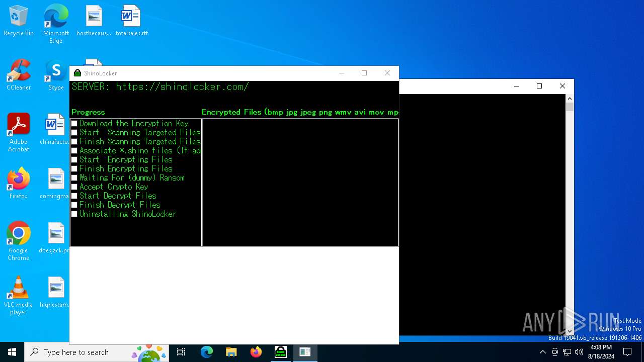Open File Explorer from the taskbar
The height and width of the screenshot is (362, 644).
(231, 352)
